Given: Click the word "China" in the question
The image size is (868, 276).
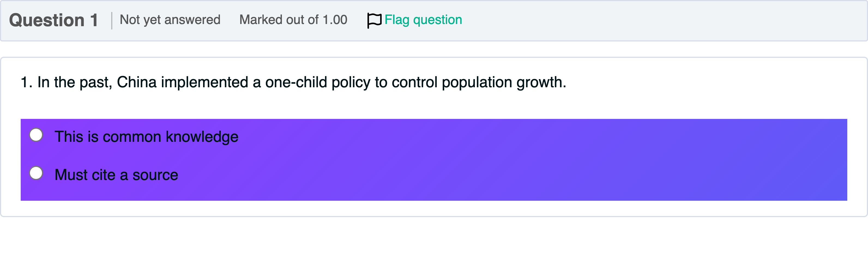Looking at the screenshot, I should (137, 82).
